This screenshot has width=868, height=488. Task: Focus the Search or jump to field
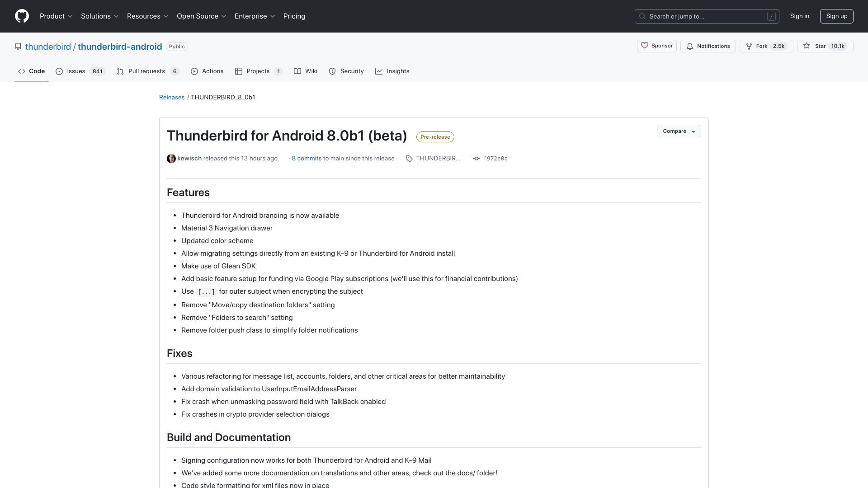coord(707,16)
